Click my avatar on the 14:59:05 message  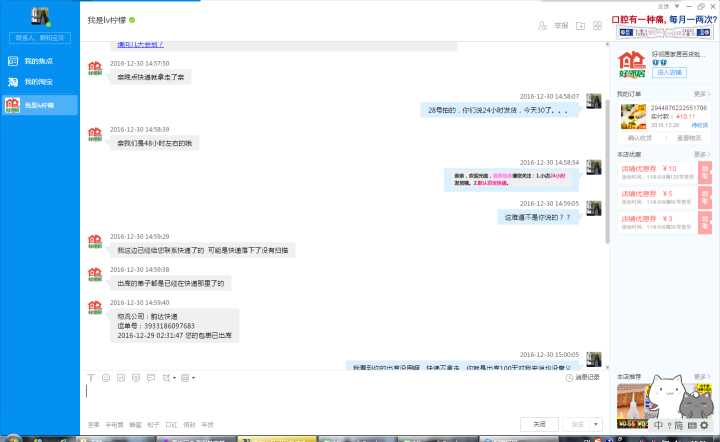tap(594, 208)
